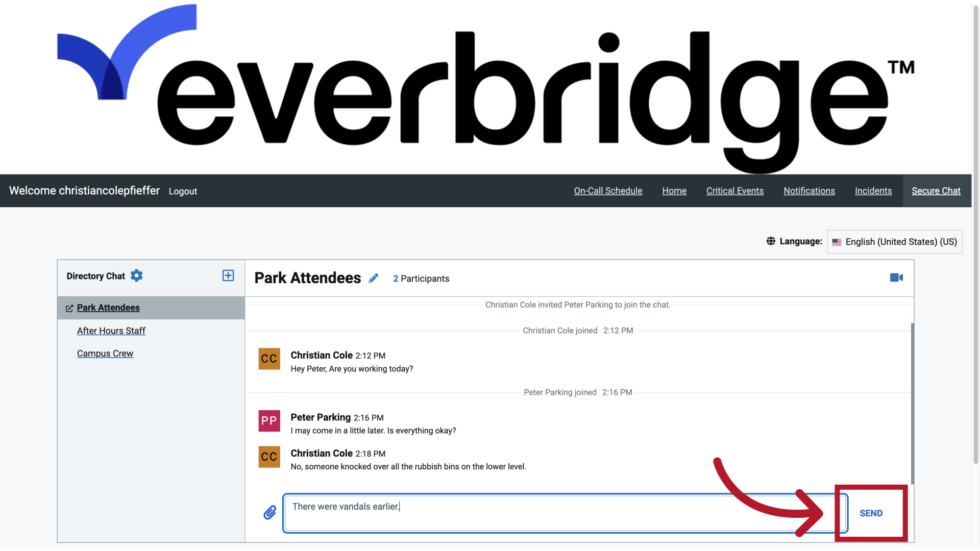Click the Park Attendees chat heading

(307, 278)
